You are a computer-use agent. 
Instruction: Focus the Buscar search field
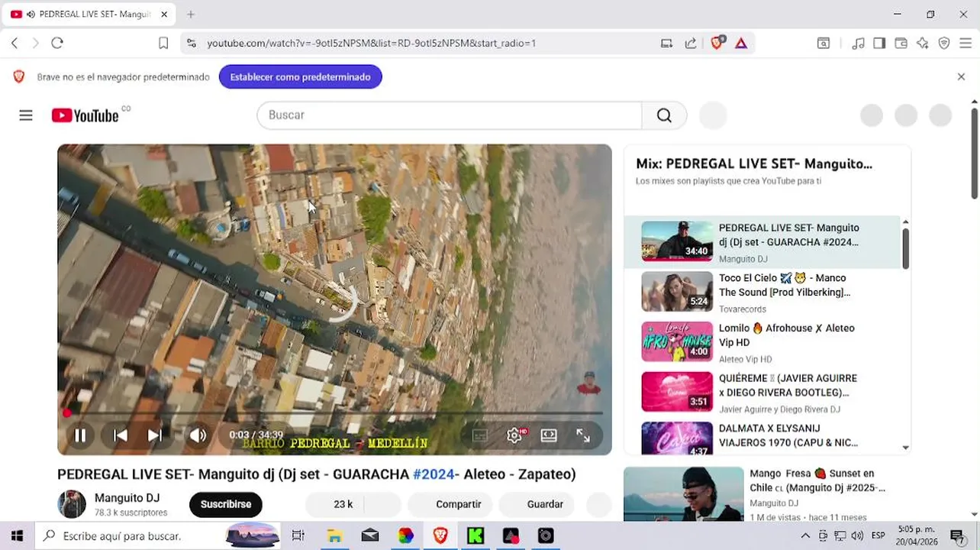(450, 115)
